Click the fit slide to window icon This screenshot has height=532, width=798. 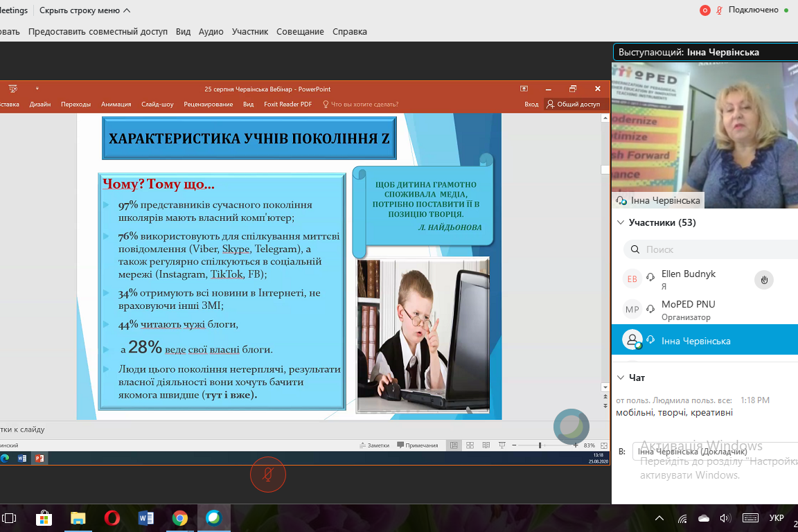click(x=604, y=445)
